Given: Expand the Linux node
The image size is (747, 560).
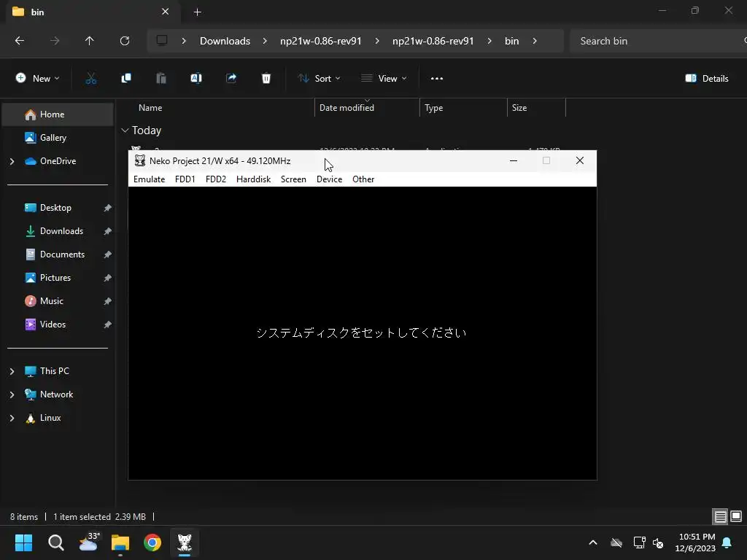Looking at the screenshot, I should tap(12, 418).
